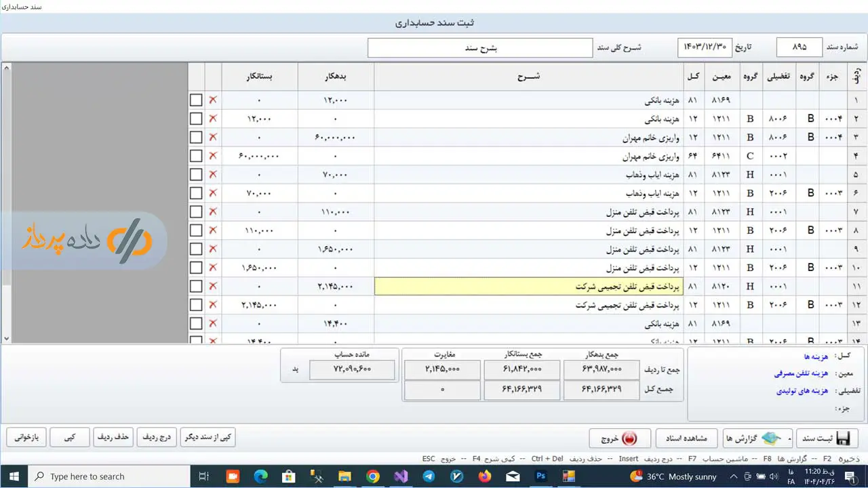Click the red X icon on row 11
The width and height of the screenshot is (868, 488).
(213, 287)
